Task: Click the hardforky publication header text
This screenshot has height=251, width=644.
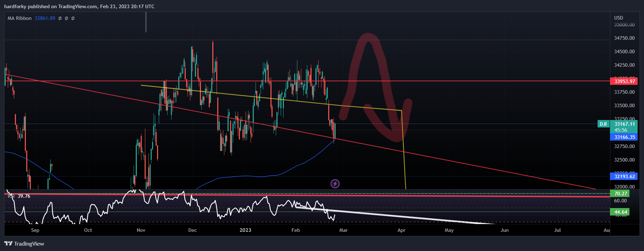Action: coord(79,6)
